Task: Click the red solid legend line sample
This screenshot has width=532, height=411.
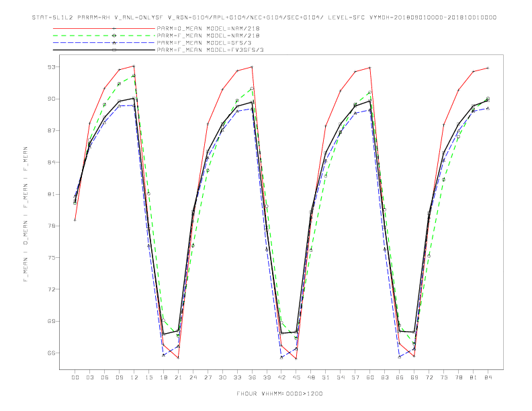Action: point(104,28)
